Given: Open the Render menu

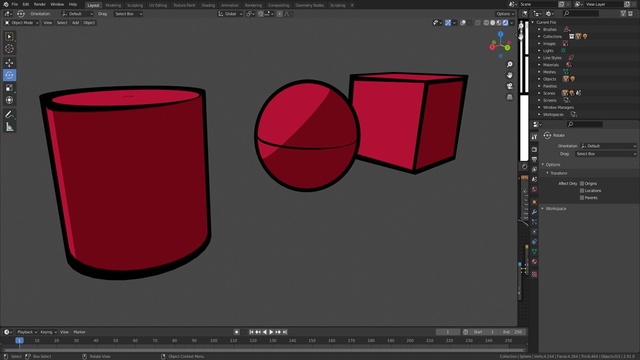Looking at the screenshot, I should click(x=40, y=4).
